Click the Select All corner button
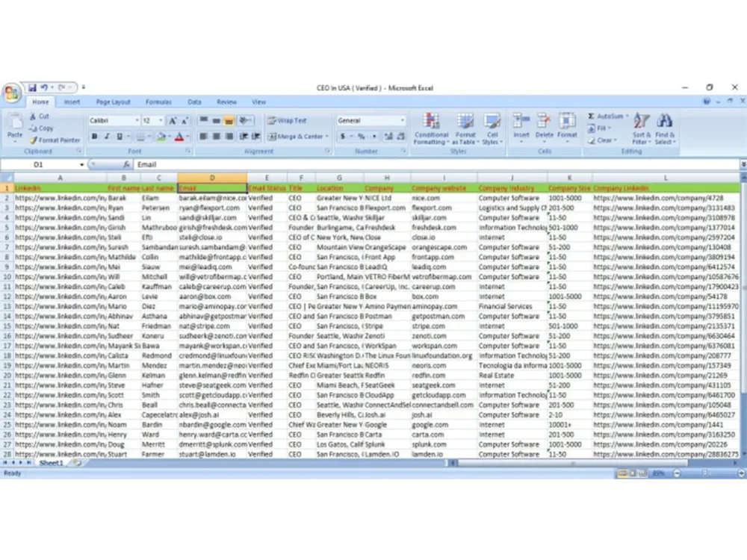Image resolution: width=747 pixels, height=560 pixels. pyautogui.click(x=7, y=178)
